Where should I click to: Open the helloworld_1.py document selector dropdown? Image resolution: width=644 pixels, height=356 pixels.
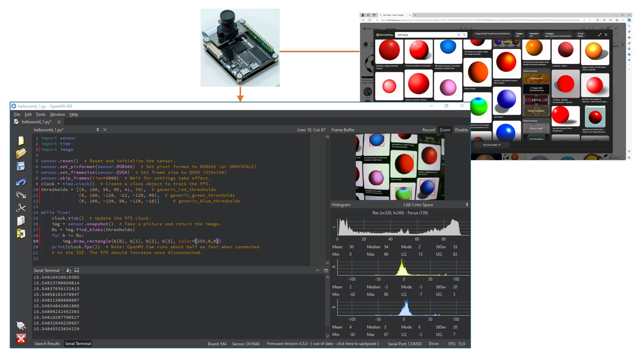click(x=98, y=130)
